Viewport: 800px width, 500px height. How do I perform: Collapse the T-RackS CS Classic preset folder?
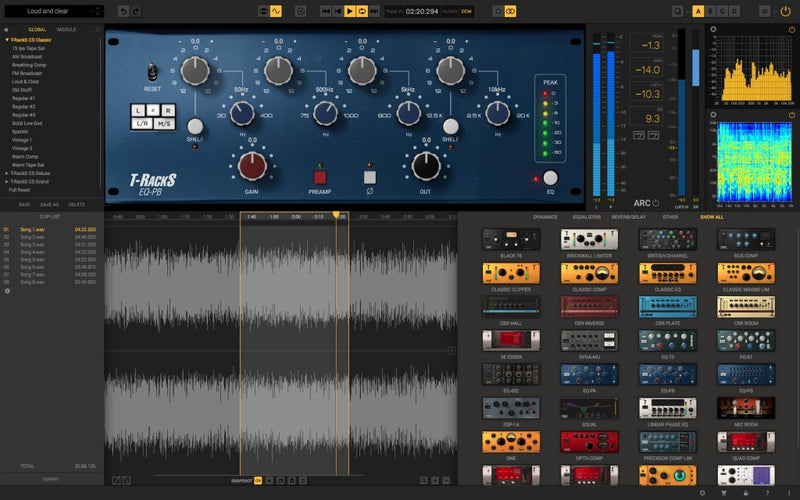tap(7, 40)
